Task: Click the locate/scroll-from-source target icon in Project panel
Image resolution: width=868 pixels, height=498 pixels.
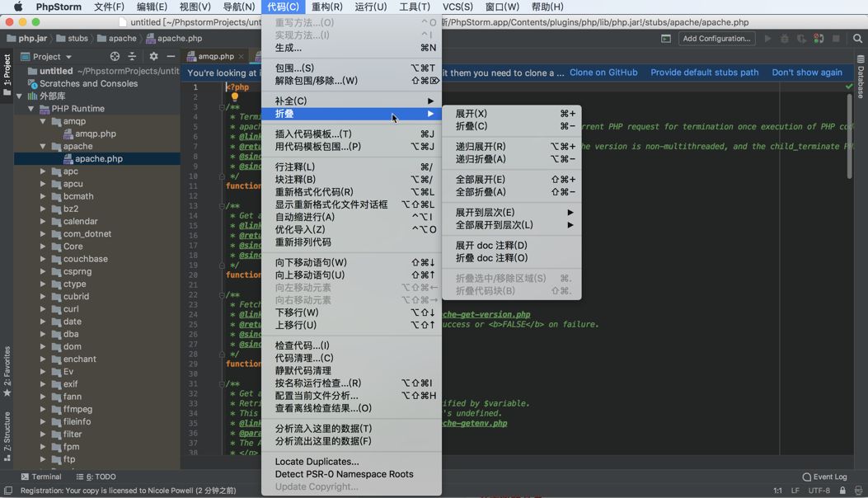Action: pos(115,57)
